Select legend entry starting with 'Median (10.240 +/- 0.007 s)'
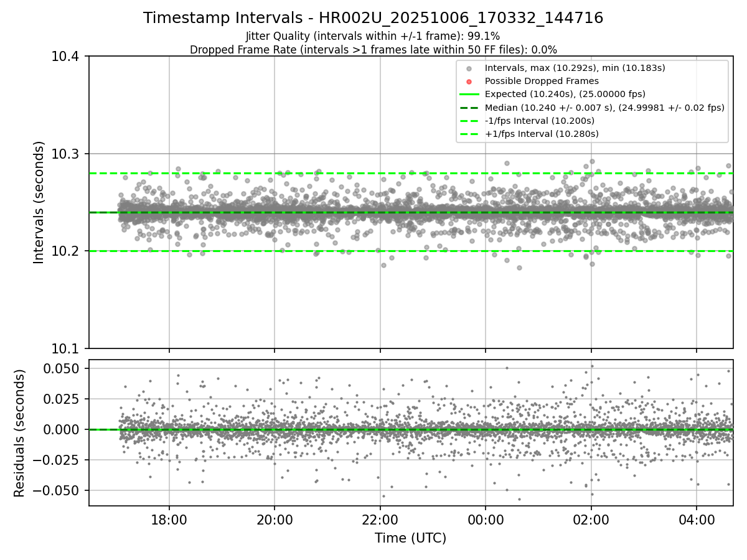This screenshot has height=560, width=747. point(604,107)
